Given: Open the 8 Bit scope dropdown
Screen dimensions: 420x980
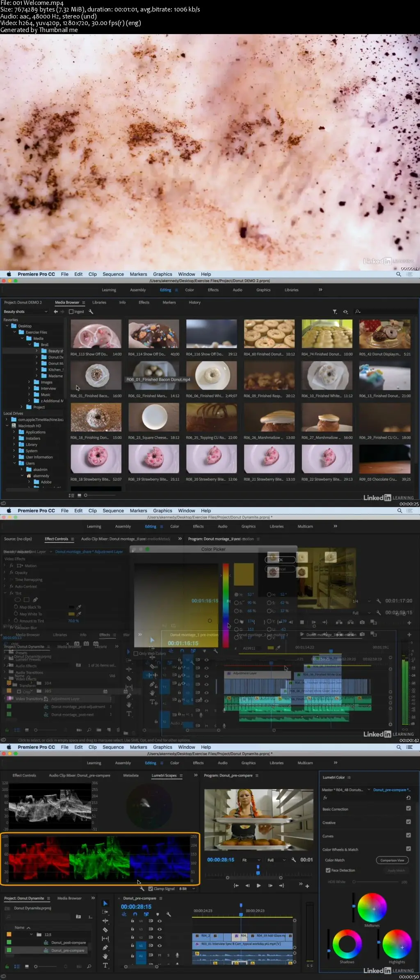Looking at the screenshot, I should 187,889.
